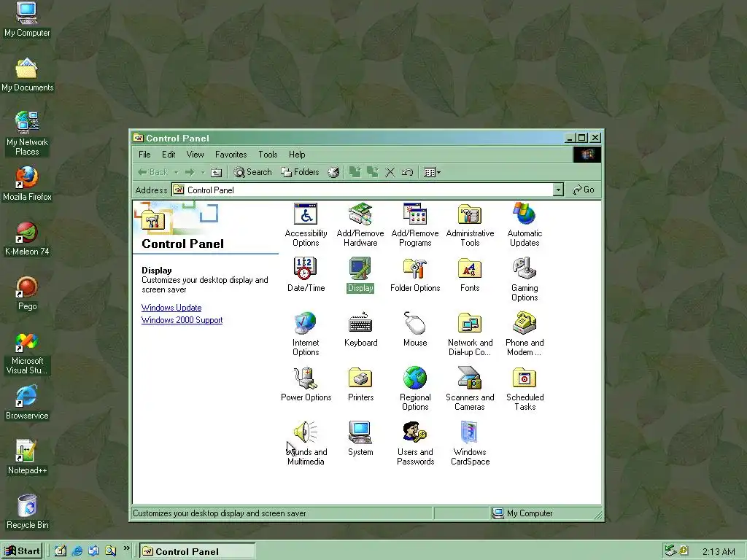Screen dimensions: 747x560
Task: Open Administrative Tools folder
Action: [x=470, y=225]
